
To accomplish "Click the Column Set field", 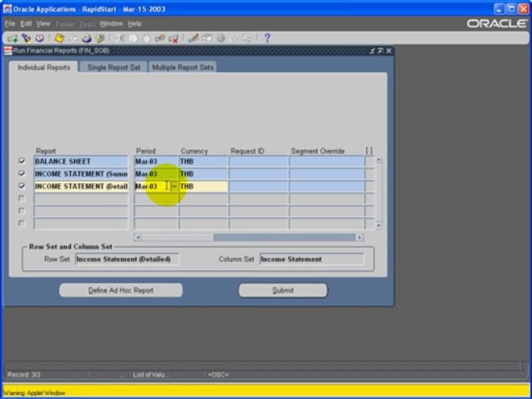I will click(x=312, y=259).
